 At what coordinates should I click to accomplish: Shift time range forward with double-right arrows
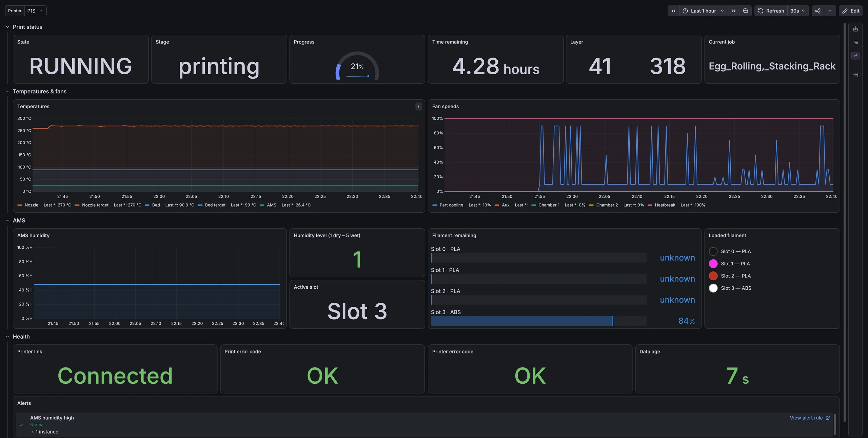734,11
